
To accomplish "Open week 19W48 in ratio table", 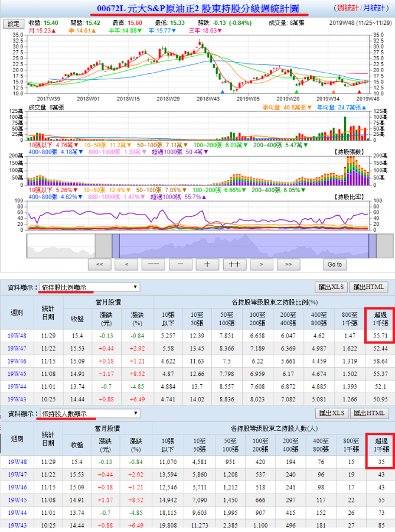I will pos(17,336).
